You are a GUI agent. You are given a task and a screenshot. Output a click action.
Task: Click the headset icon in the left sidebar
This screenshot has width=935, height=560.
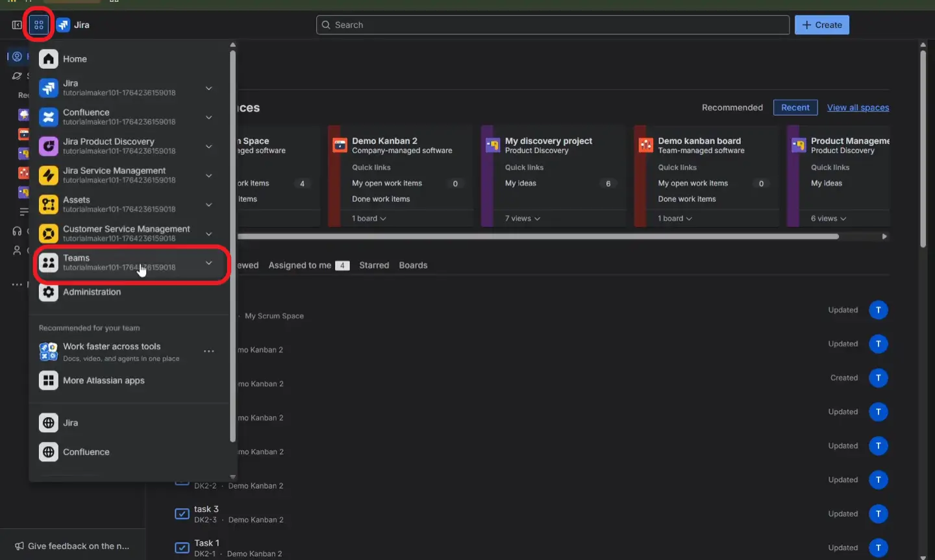[x=17, y=231]
